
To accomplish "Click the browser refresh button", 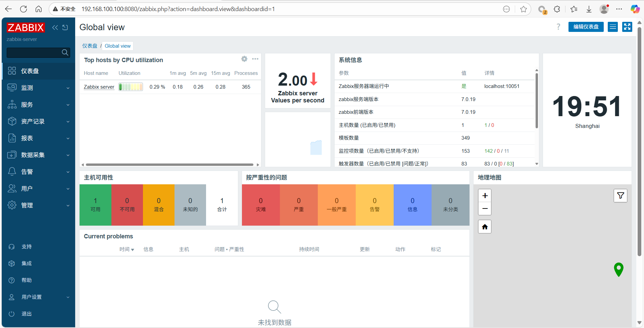I will coord(23,9).
